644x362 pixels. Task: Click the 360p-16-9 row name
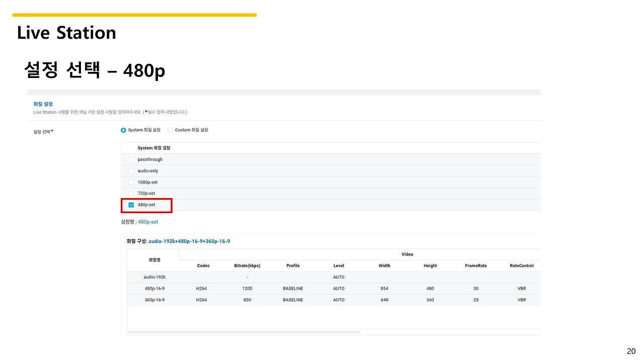[x=154, y=300]
